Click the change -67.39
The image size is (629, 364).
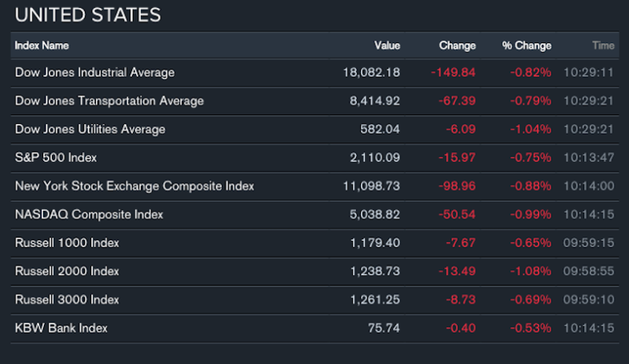[457, 101]
